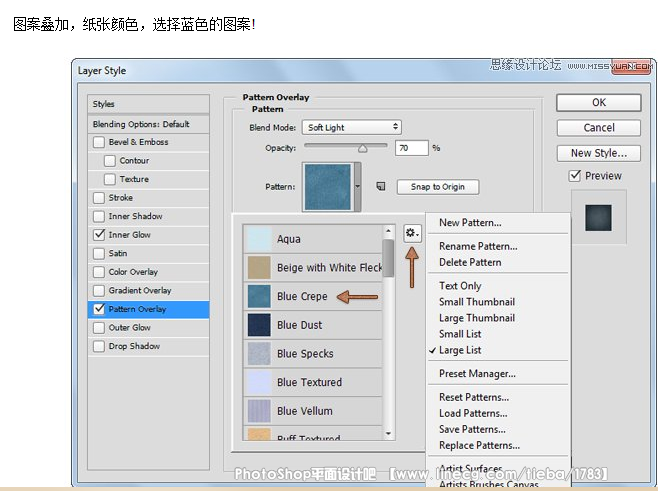
Task: Toggle the Satin checkbox
Action: click(99, 253)
